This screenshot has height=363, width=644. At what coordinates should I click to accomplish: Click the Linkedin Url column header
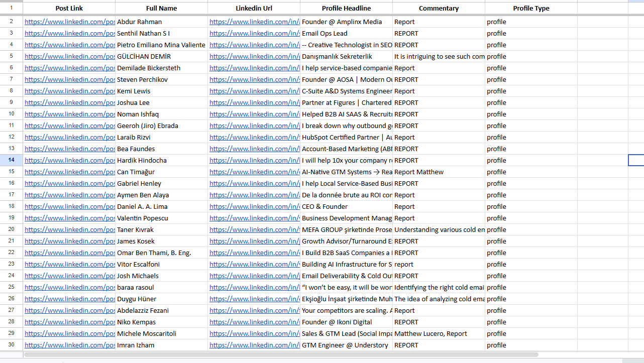254,8
